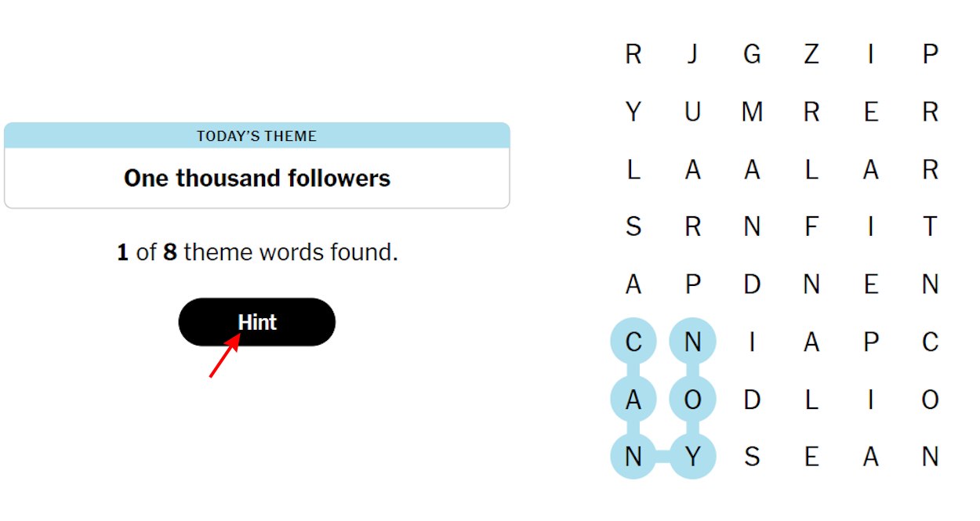The height and width of the screenshot is (521, 980).
Task: Select the highlighted blue O tile
Action: [x=692, y=400]
